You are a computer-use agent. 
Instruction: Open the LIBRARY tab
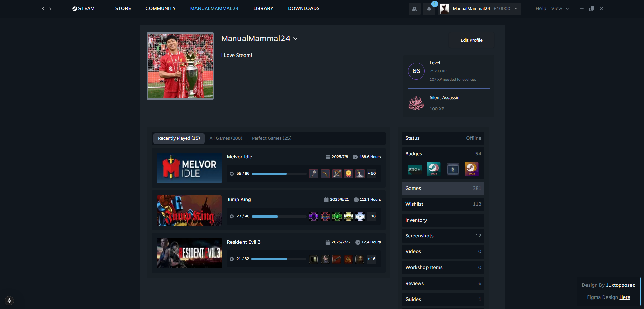tap(263, 8)
